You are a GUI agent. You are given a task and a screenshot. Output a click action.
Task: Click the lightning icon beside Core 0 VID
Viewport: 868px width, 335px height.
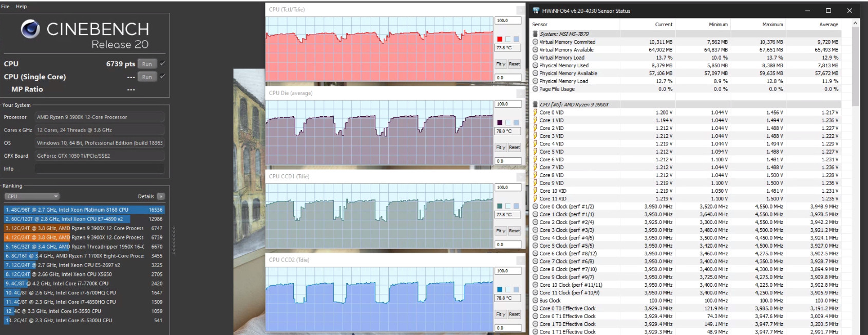click(x=535, y=113)
